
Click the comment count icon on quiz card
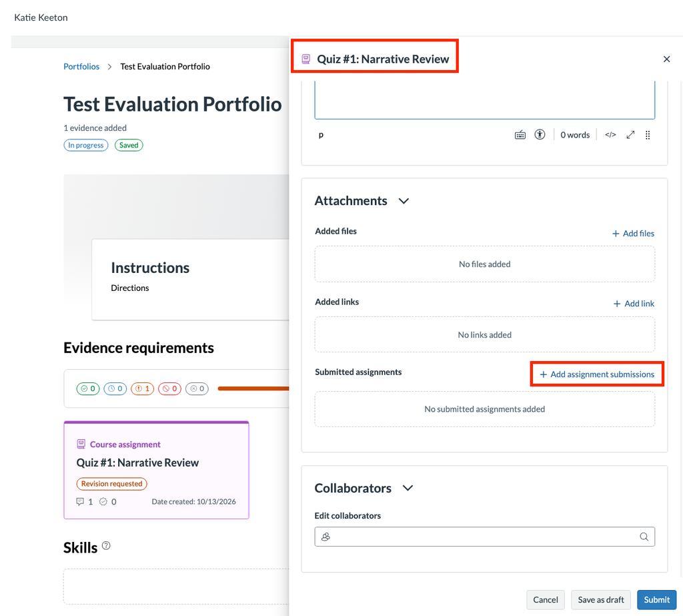click(x=80, y=501)
